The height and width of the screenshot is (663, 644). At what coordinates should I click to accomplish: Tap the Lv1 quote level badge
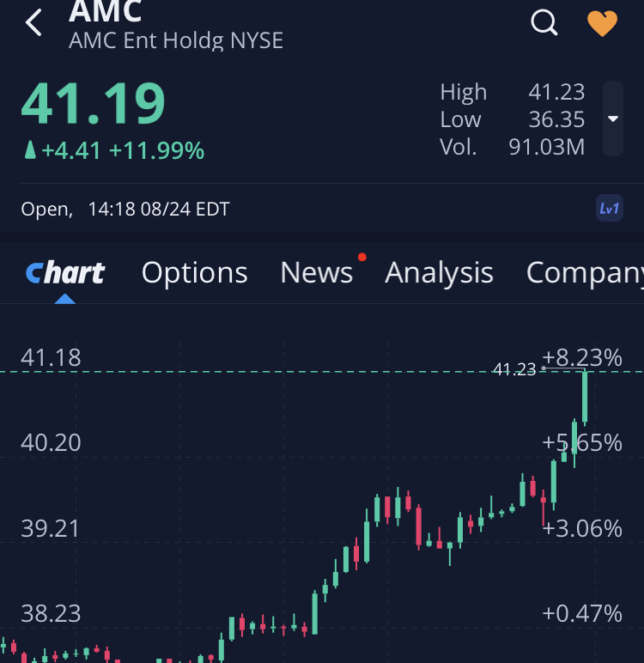(x=610, y=208)
